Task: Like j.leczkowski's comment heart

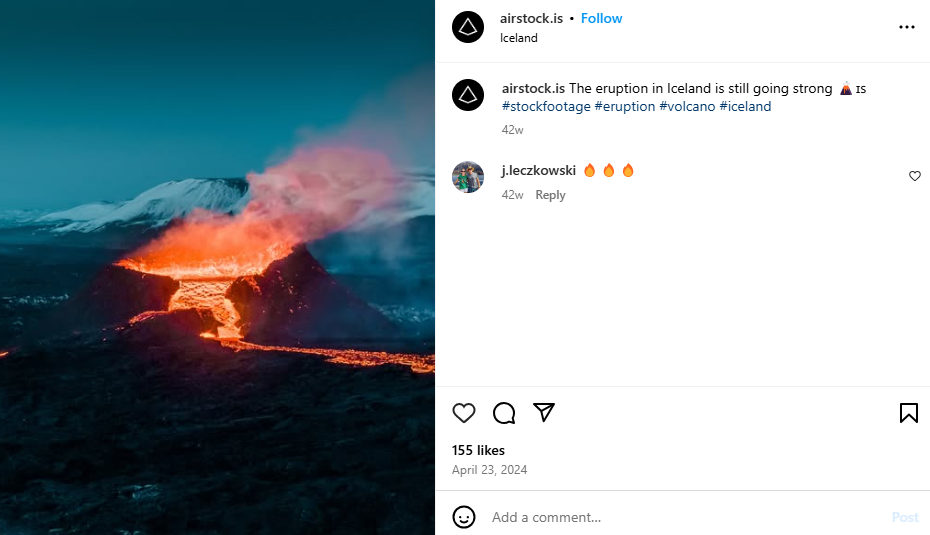Action: pos(914,176)
